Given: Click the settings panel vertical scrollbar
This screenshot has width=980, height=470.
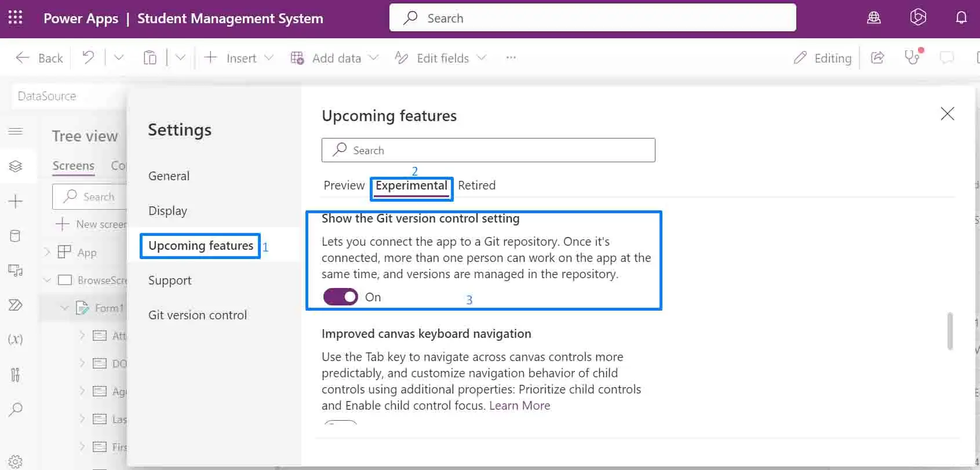Looking at the screenshot, I should coord(950,331).
